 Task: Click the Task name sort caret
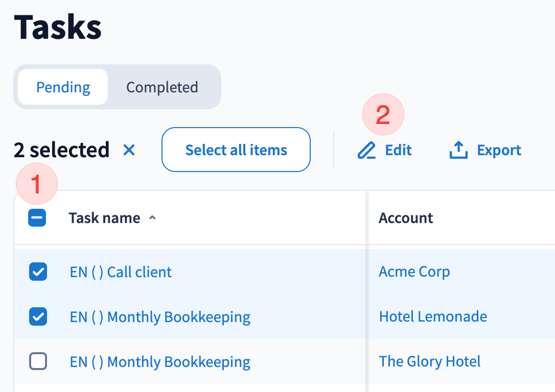[x=152, y=218]
